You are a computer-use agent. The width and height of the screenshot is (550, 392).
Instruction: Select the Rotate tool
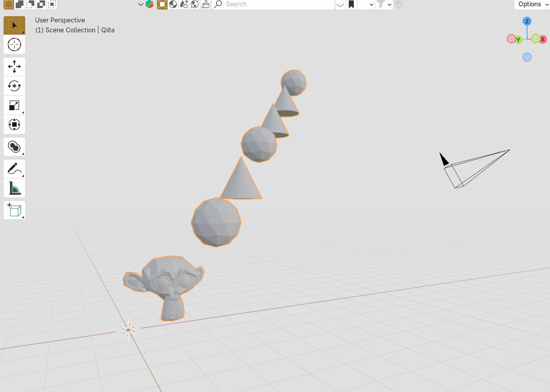point(14,86)
